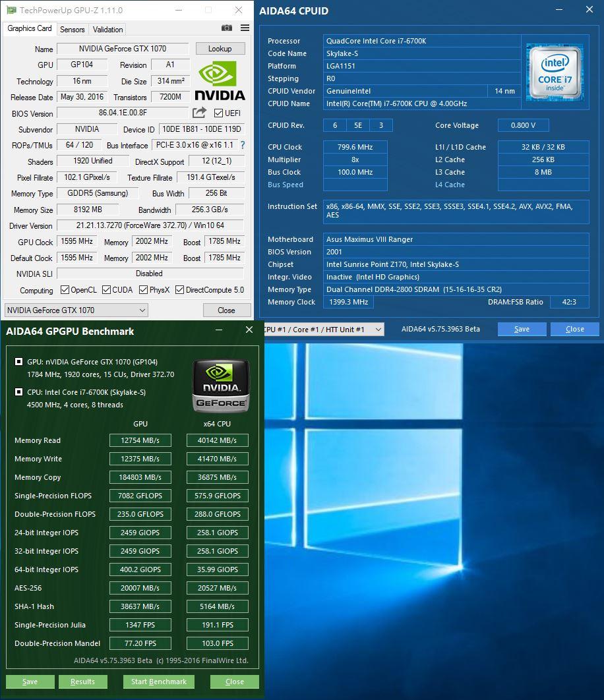The image size is (604, 700).
Task: Open the GPU-Z hamburger menu icon
Action: point(245,28)
